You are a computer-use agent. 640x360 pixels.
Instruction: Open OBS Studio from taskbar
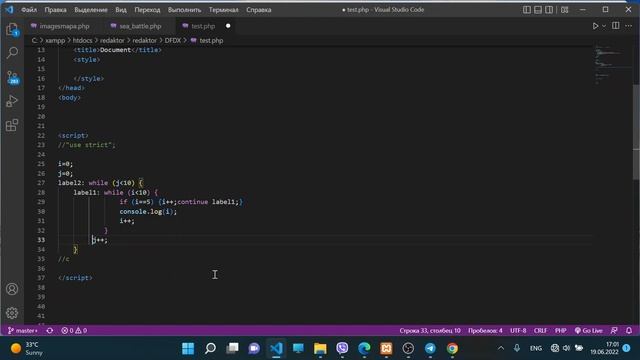click(x=408, y=348)
